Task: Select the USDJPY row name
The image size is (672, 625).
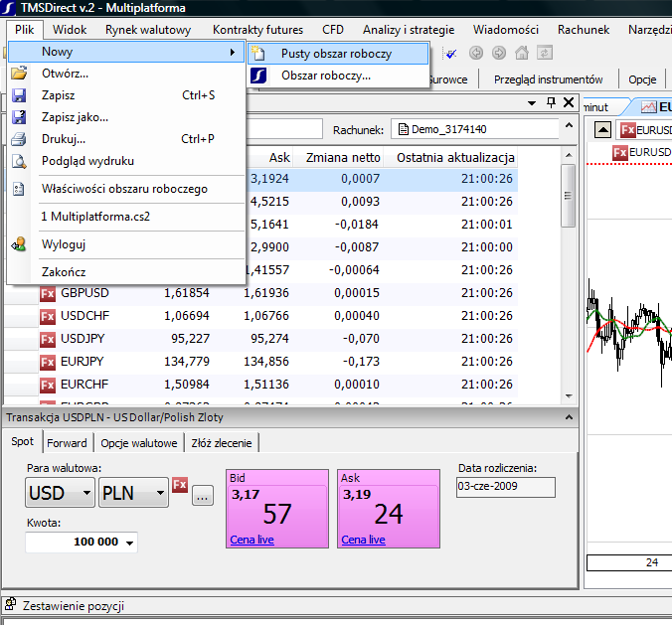Action: coord(83,339)
